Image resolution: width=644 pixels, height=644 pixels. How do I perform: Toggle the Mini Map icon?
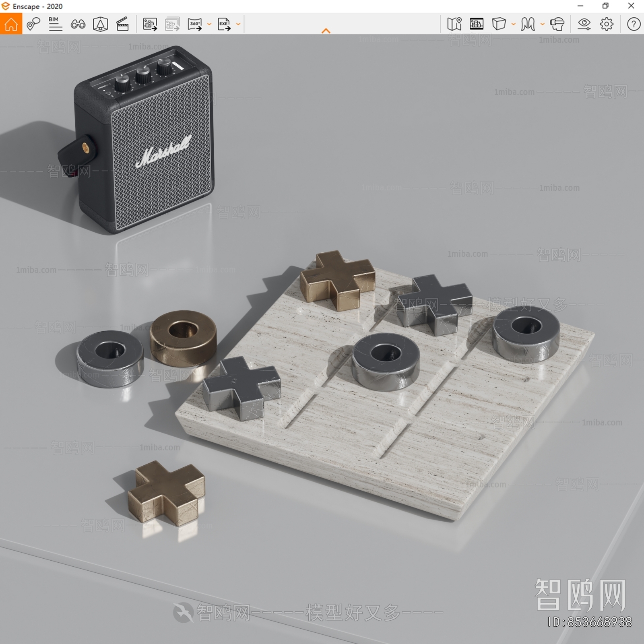[454, 24]
